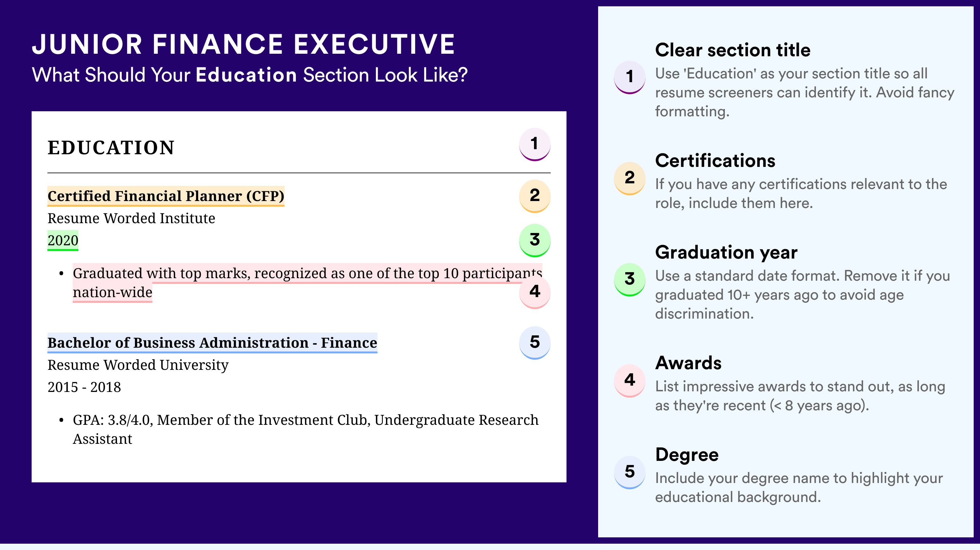This screenshot has height=550, width=980.
Task: Click orange badge 2 beside CFP certification
Action: pos(535,196)
